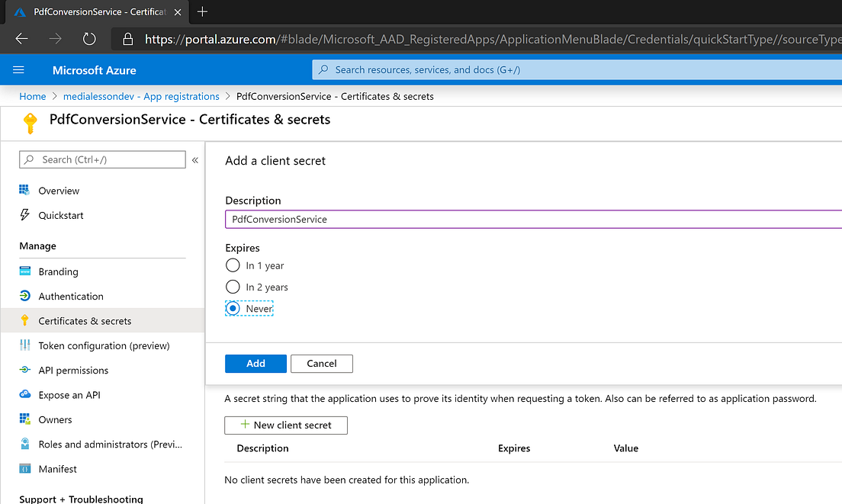Open the Authentication settings
This screenshot has height=504, width=842.
[70, 296]
